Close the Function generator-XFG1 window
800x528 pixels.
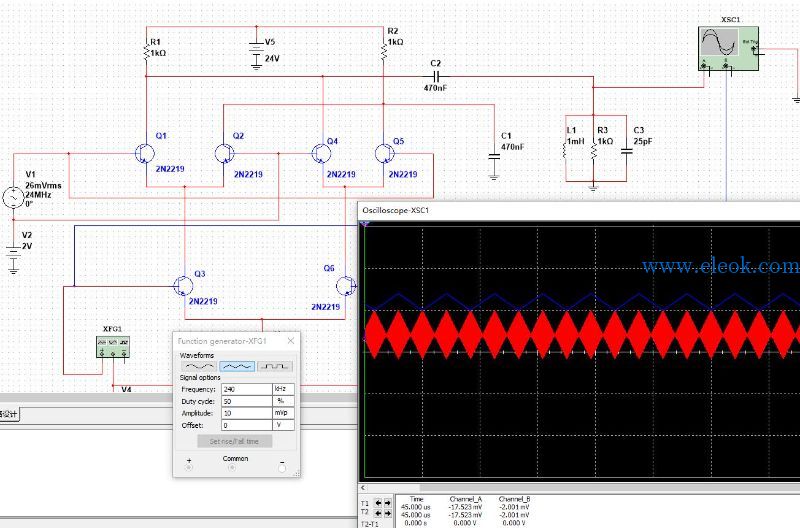291,341
